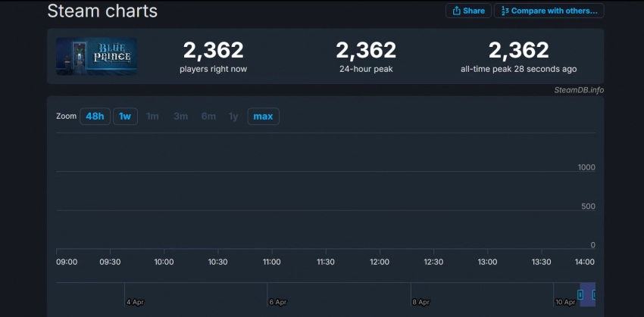Choose the 1m zoom option

pos(152,117)
